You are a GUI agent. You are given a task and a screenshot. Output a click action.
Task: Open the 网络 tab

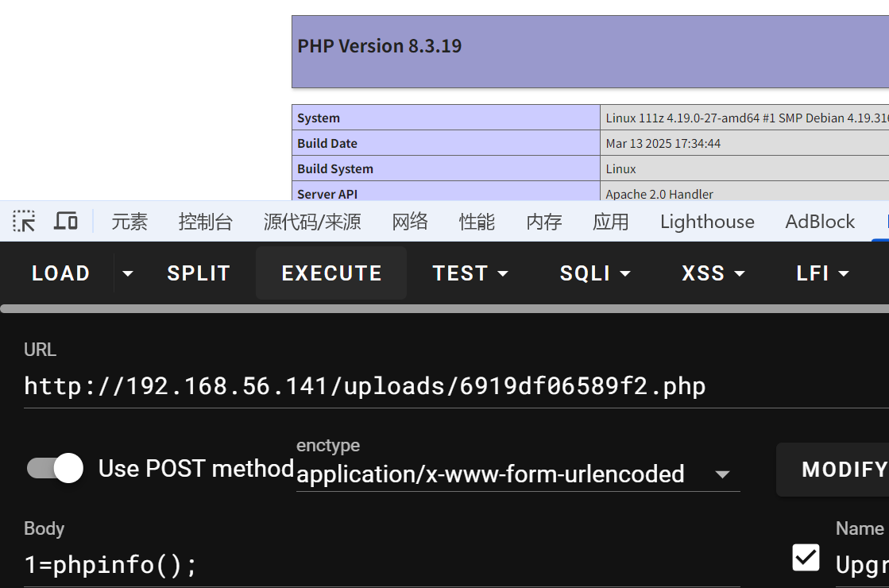point(410,222)
